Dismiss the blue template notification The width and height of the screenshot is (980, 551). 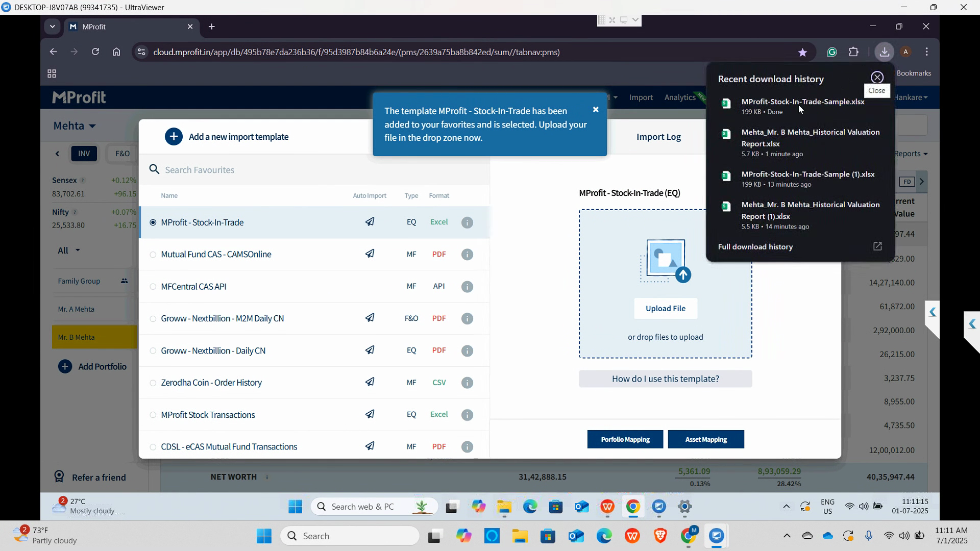[596, 110]
